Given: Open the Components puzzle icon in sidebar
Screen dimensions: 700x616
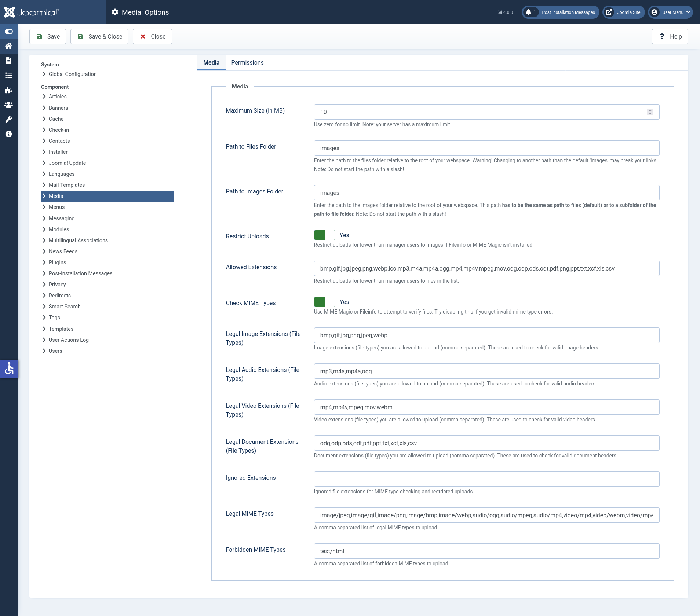Looking at the screenshot, I should point(8,90).
